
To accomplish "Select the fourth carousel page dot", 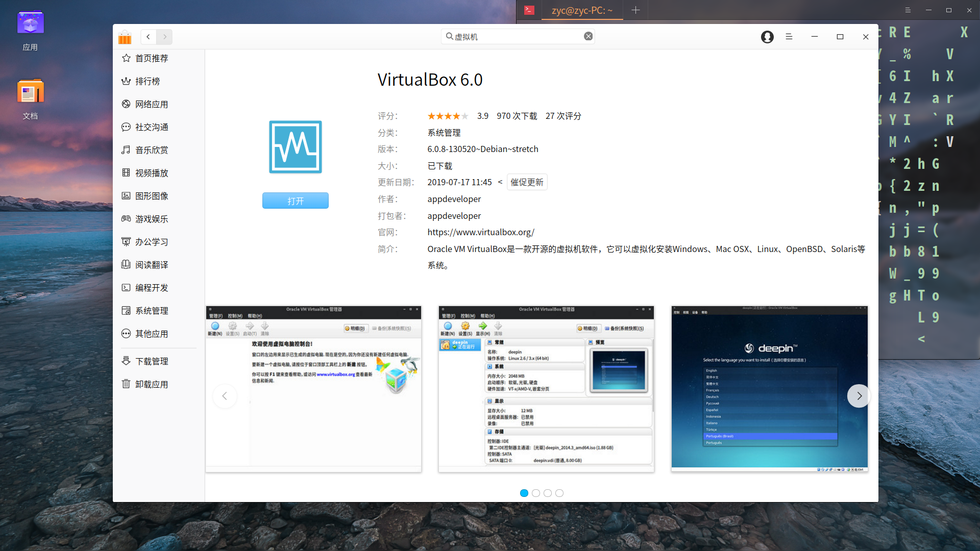I will tap(559, 493).
